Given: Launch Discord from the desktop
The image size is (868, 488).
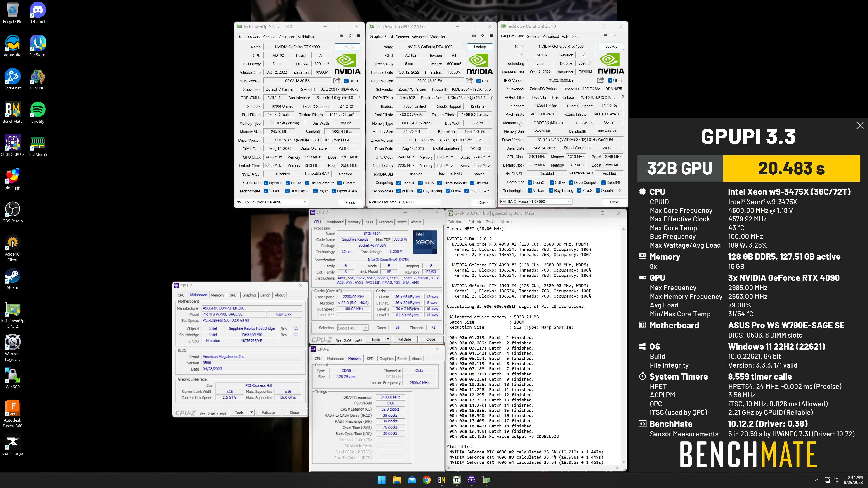Looking at the screenshot, I should tap(38, 13).
